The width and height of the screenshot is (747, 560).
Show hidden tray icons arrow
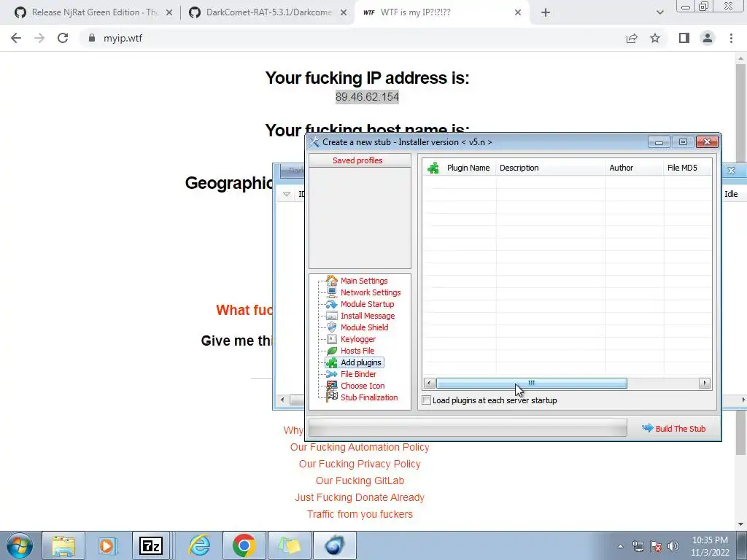620,546
